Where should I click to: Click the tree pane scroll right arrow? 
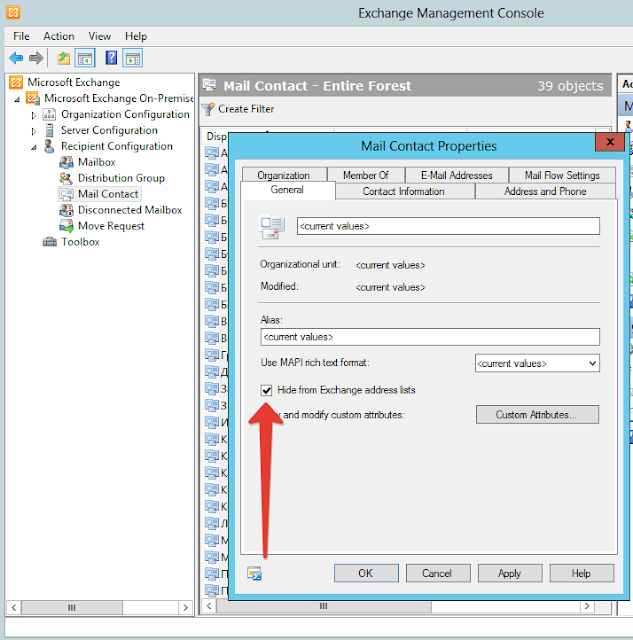pyautogui.click(x=185, y=607)
